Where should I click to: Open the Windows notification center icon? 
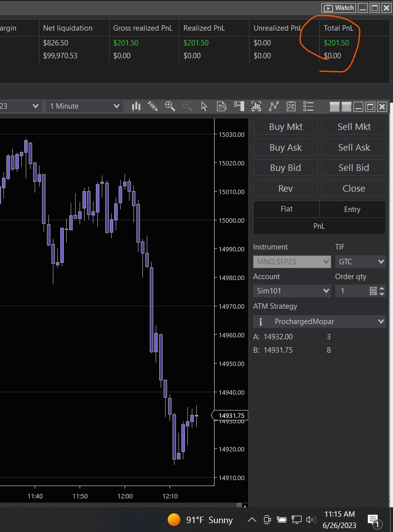[x=373, y=520]
